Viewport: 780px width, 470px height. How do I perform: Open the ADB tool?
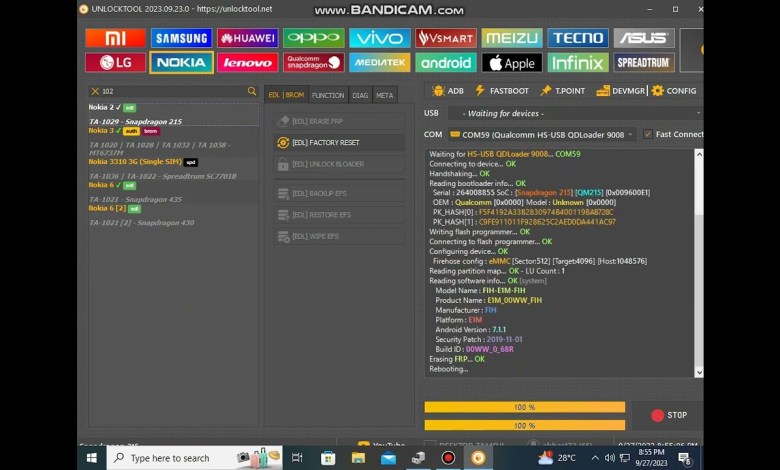pyautogui.click(x=448, y=91)
